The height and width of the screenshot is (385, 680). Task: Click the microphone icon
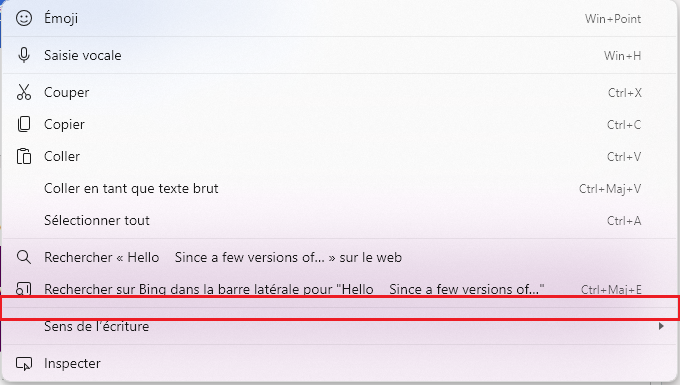click(x=24, y=55)
